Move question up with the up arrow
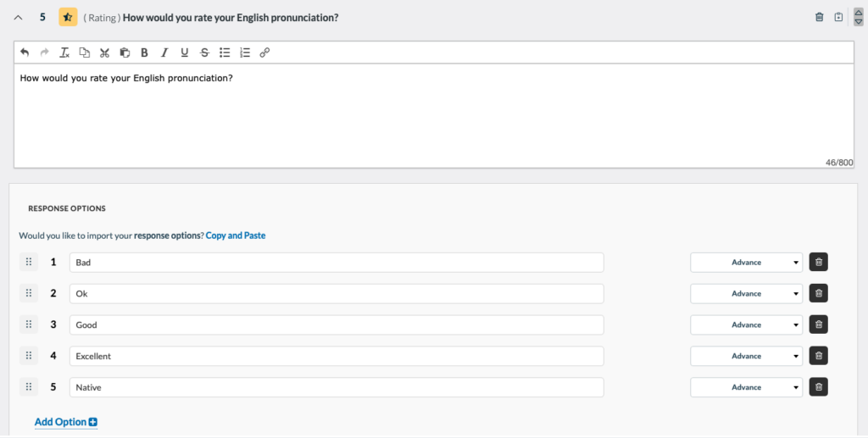This screenshot has width=868, height=438. [859, 12]
